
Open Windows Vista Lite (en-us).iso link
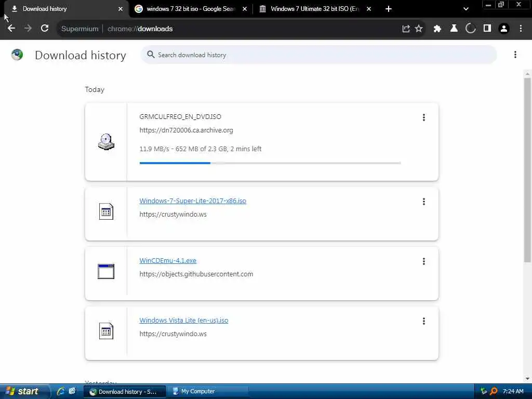click(183, 320)
